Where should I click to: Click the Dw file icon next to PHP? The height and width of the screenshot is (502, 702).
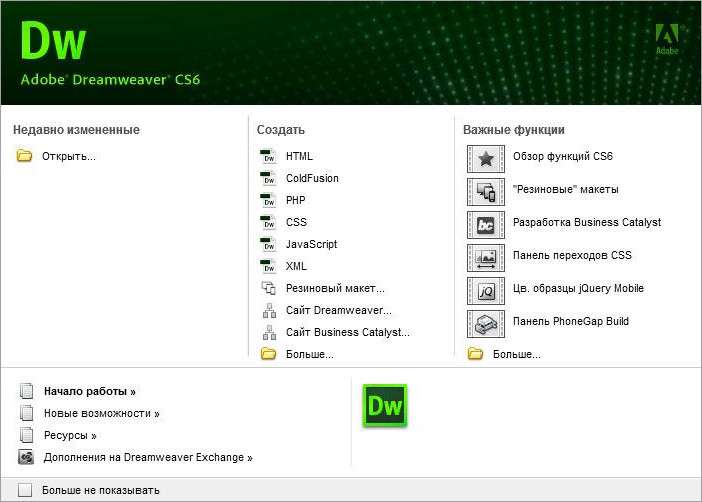pos(269,200)
